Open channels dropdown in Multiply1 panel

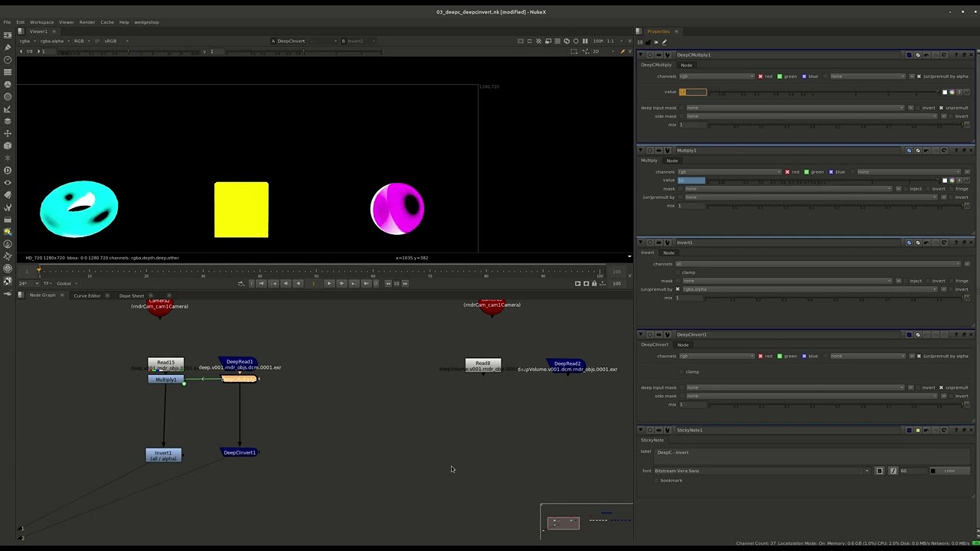coord(729,172)
